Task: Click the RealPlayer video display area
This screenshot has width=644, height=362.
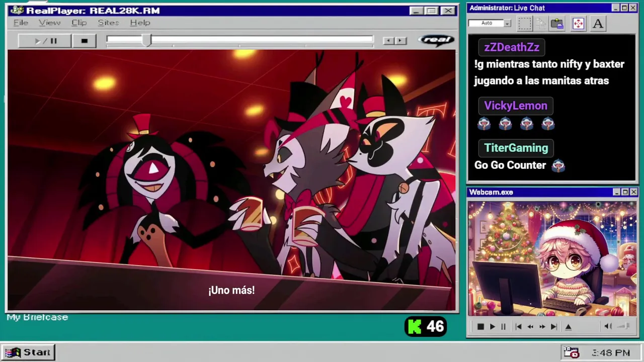Action: coord(231,180)
